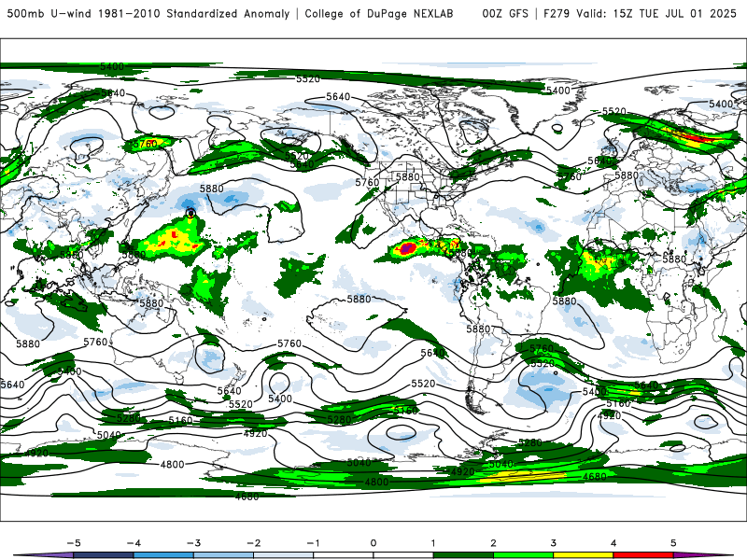Click the '4' colorbar label
Screen dimensions: 747x560
coord(613,543)
